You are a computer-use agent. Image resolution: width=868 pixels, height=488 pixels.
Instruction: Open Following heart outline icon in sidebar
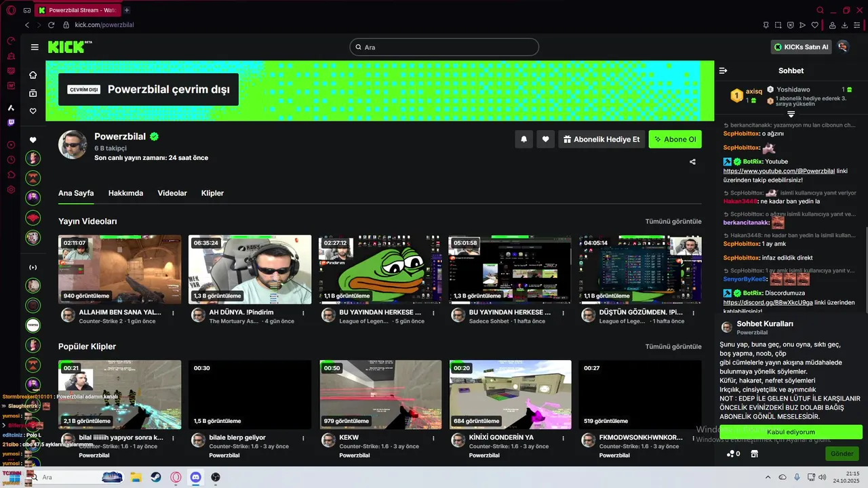(33, 111)
